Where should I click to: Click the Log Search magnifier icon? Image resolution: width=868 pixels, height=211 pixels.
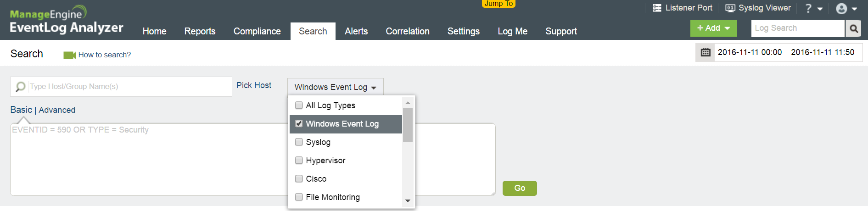[x=853, y=28]
